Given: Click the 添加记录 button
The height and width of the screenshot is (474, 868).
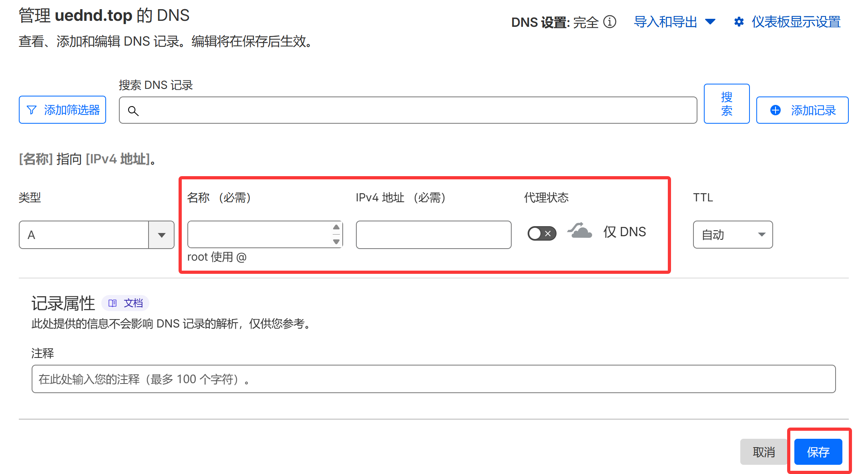Looking at the screenshot, I should coord(802,110).
